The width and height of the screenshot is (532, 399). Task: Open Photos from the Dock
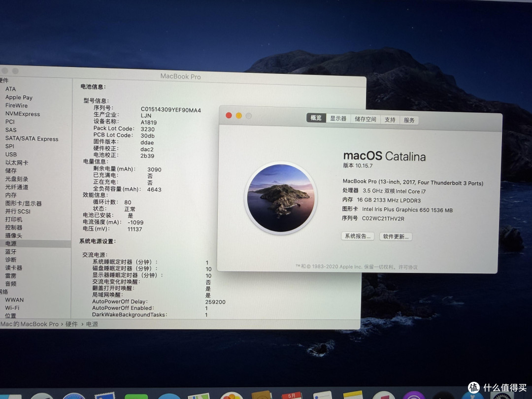click(x=232, y=396)
